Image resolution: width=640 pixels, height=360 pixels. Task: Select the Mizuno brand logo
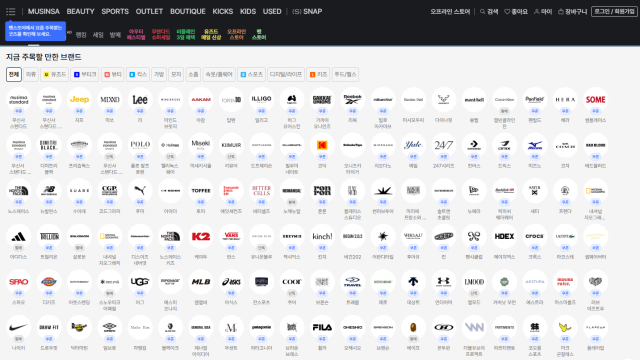point(535,145)
